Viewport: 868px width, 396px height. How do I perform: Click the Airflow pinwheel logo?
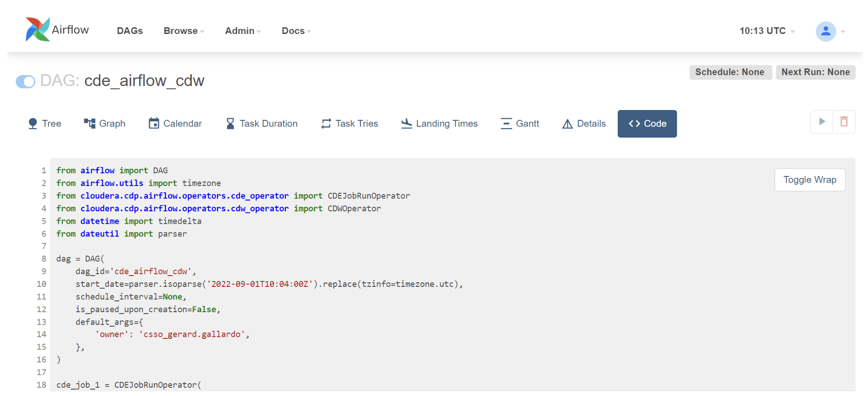[38, 30]
